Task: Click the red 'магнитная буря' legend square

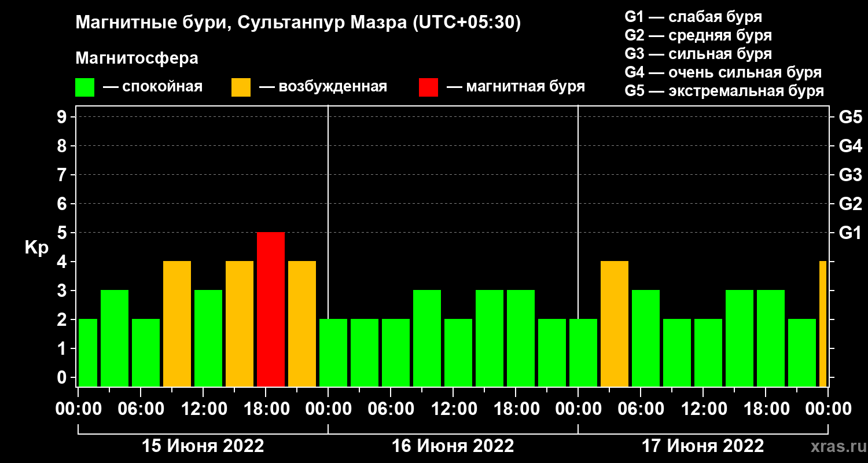Action: pos(428,87)
